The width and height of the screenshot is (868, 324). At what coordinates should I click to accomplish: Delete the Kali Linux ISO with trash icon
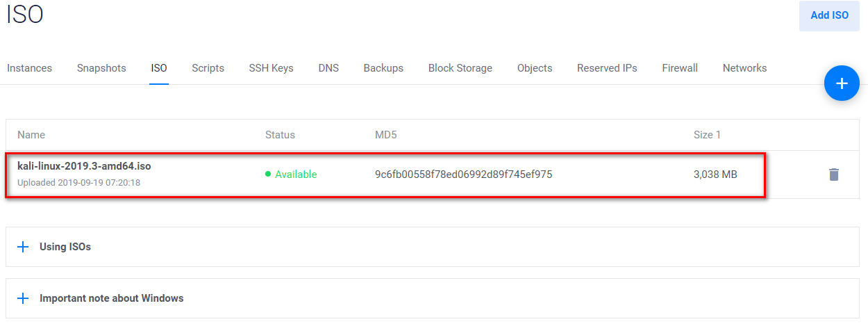834,175
